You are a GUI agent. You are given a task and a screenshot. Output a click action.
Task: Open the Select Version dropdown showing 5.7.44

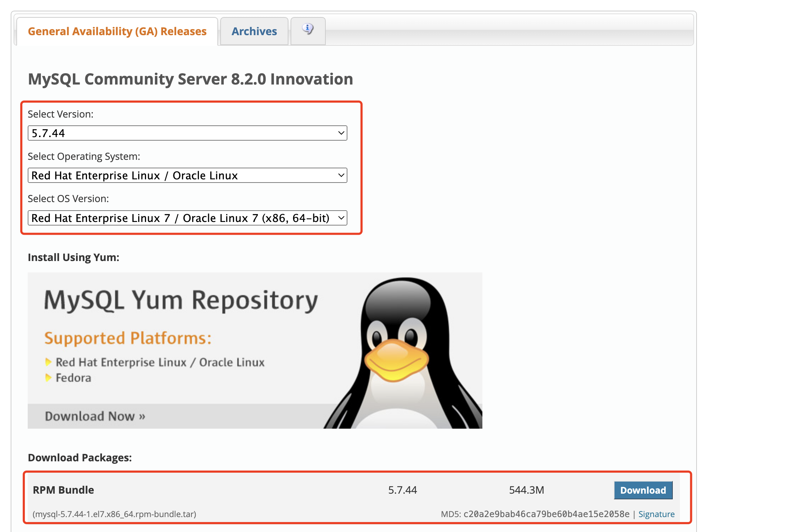188,133
